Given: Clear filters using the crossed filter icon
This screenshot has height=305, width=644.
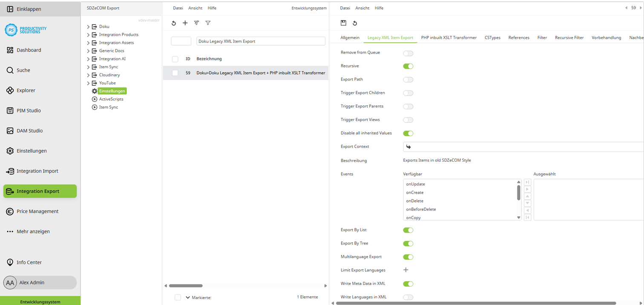Looking at the screenshot, I should [196, 23].
